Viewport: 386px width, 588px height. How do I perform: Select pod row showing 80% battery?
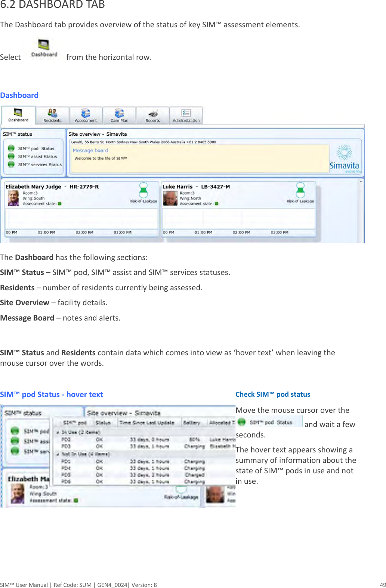click(145, 440)
